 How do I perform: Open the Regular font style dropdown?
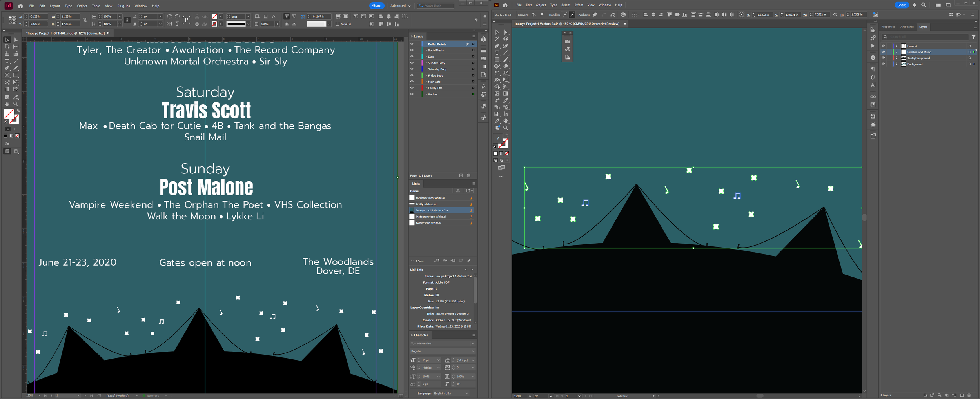pos(473,351)
